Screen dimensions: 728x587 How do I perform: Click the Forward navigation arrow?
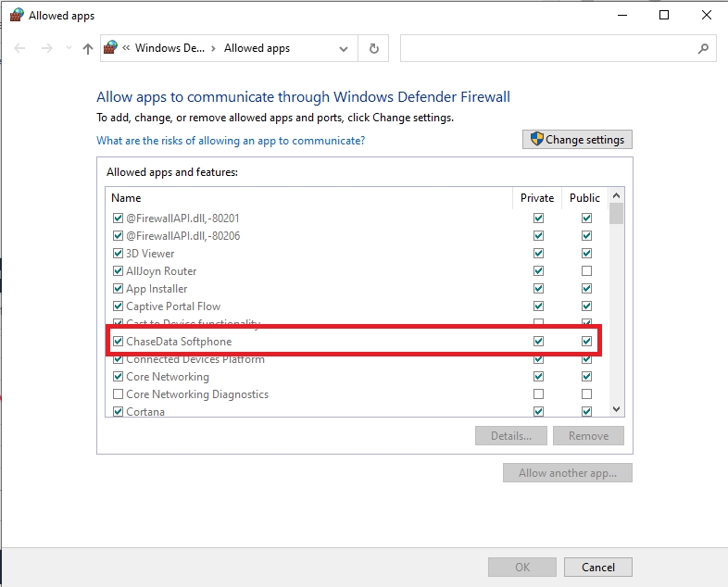coord(46,48)
